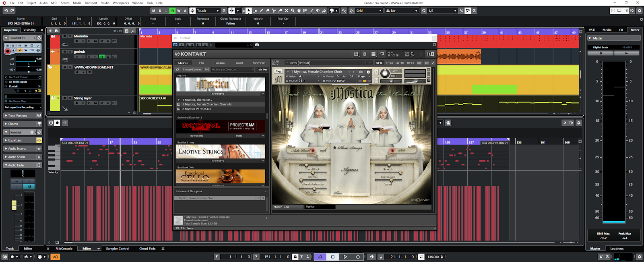
Task: Click Manage Libraries button in Kontakt
Action: (192, 69)
